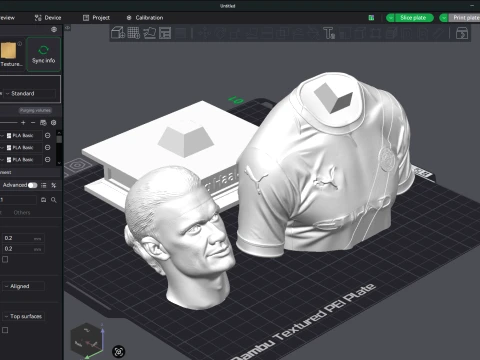Click the Arrange all objects icon

165,33
